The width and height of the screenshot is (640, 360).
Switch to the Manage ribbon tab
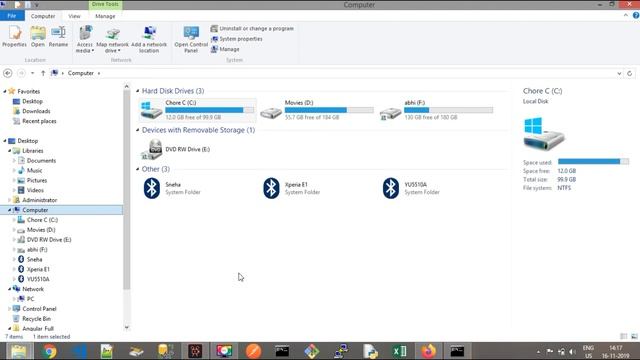(105, 16)
